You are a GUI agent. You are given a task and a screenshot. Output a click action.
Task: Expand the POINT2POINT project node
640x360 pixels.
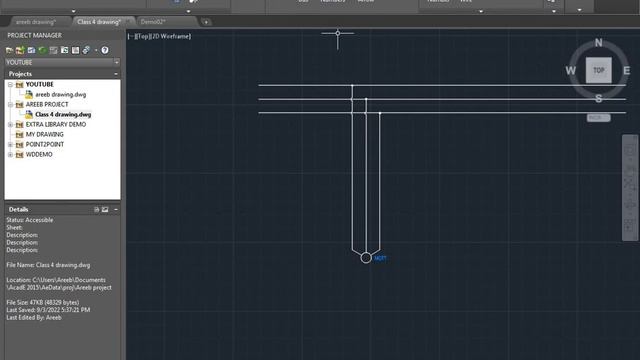(10, 144)
